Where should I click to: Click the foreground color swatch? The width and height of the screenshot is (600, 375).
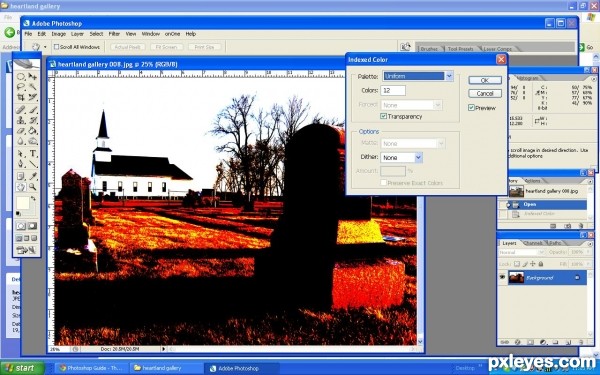click(22, 203)
